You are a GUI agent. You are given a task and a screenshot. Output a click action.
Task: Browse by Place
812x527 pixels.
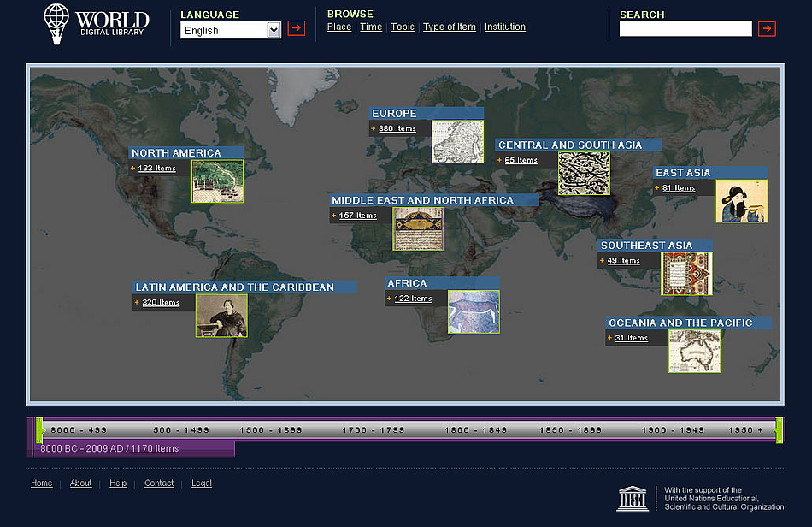pyautogui.click(x=339, y=27)
